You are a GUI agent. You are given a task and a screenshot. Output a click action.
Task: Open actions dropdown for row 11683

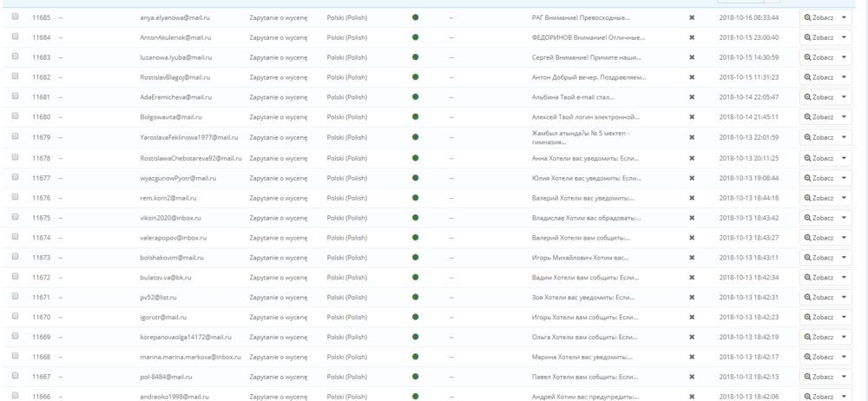pos(845,57)
